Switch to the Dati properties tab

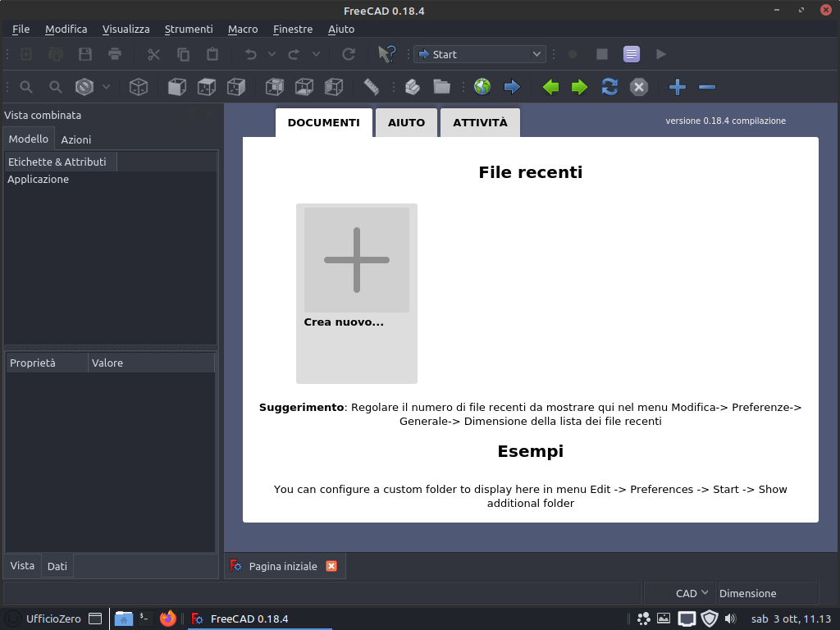tap(57, 566)
